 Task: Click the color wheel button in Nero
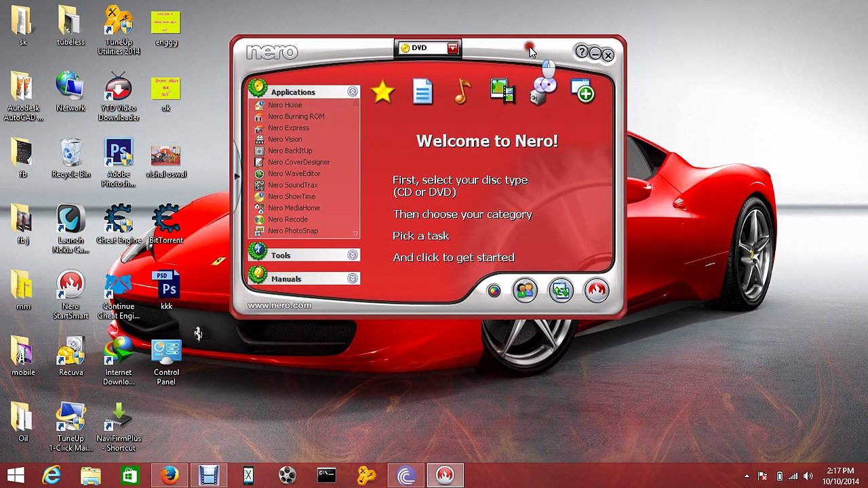[x=494, y=291]
